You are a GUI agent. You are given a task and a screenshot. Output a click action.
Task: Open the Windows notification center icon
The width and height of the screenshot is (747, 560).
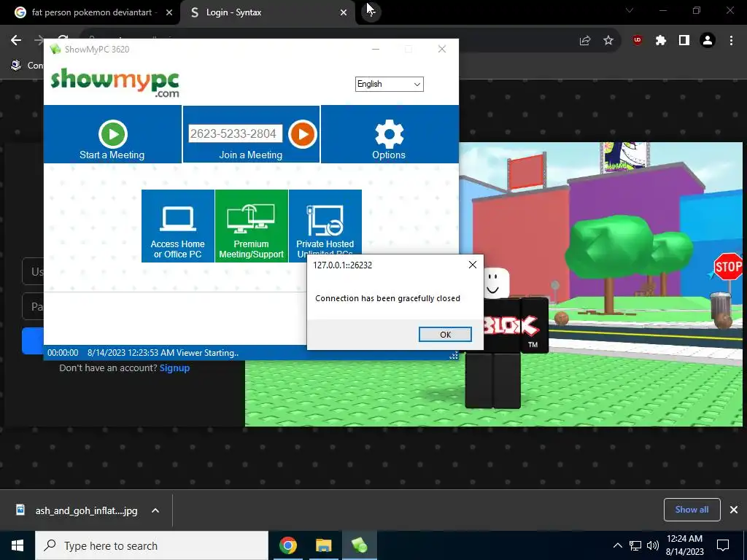click(723, 545)
